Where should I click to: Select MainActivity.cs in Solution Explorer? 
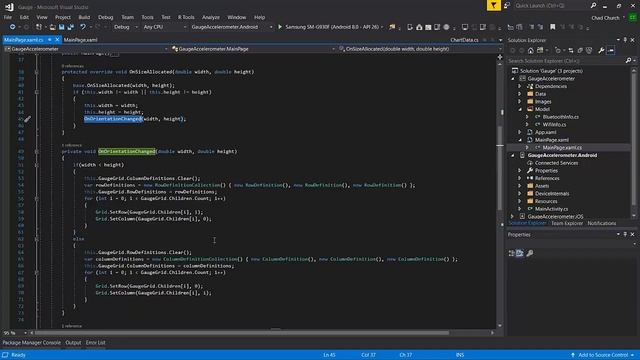(x=551, y=209)
